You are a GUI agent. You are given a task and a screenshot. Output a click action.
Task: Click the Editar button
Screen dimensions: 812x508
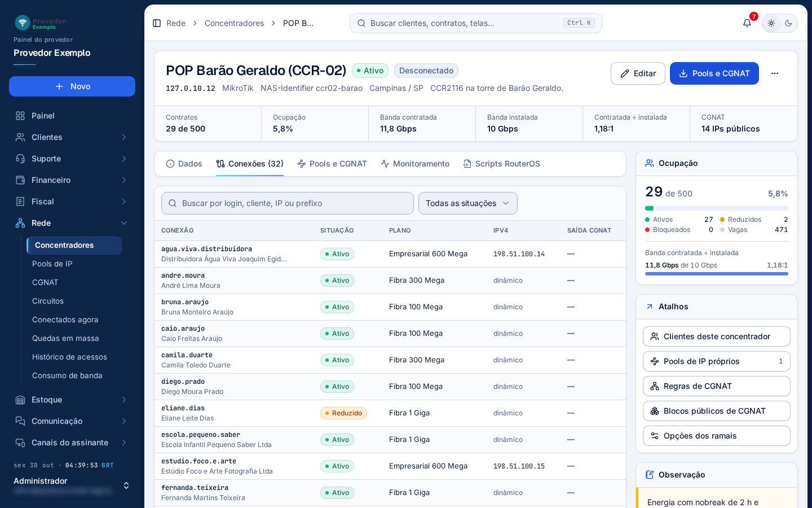[x=638, y=73]
